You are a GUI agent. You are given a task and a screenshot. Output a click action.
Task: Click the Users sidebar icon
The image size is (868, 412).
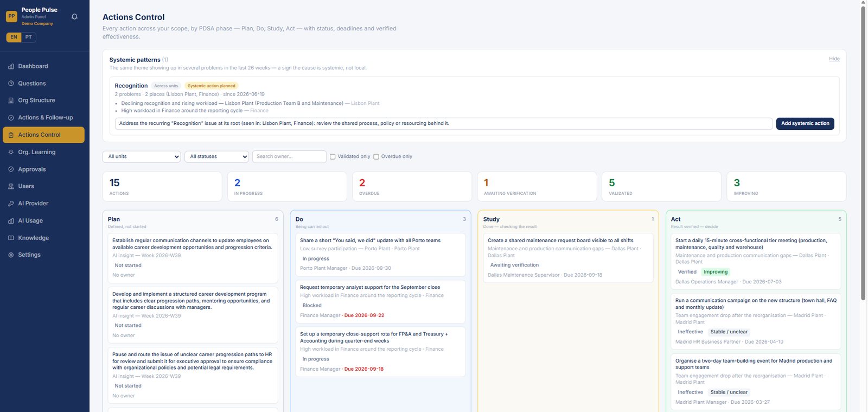pyautogui.click(x=11, y=186)
